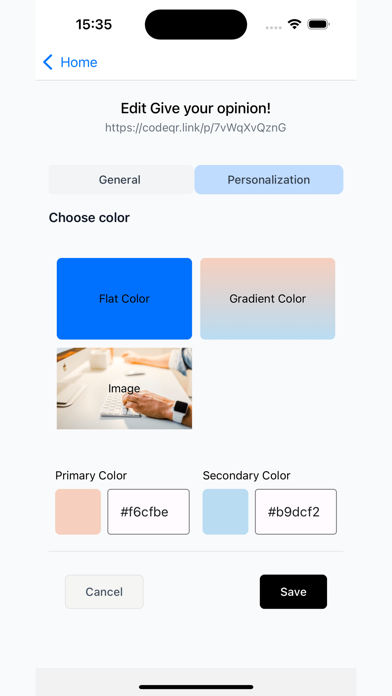Open the Secondary Color swatch picker

[226, 512]
